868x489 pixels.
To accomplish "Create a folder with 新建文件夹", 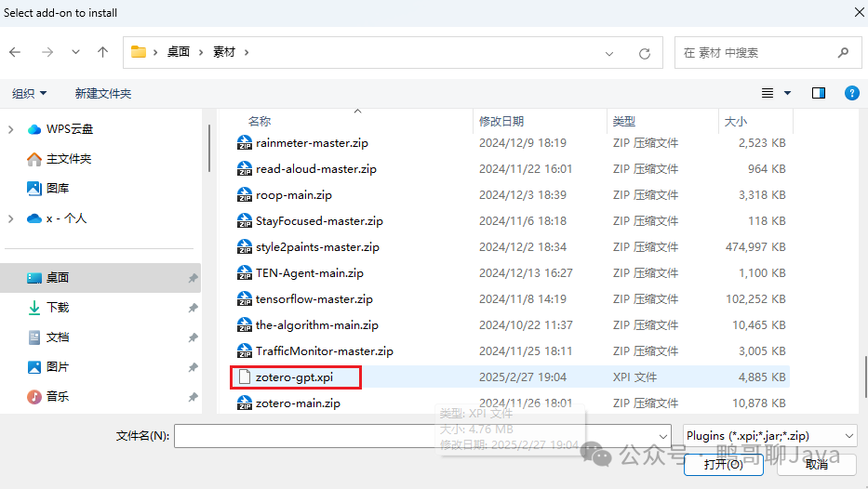I will click(x=103, y=94).
